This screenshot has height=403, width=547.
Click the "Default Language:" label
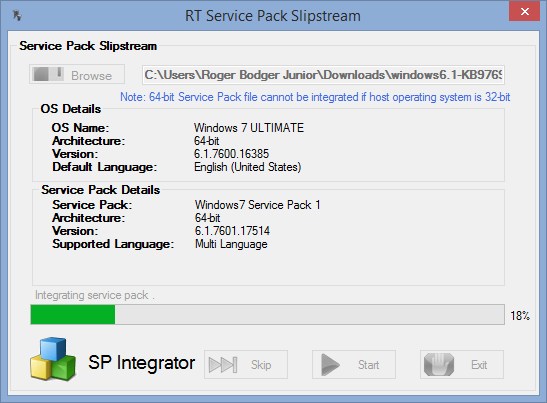pos(105,167)
